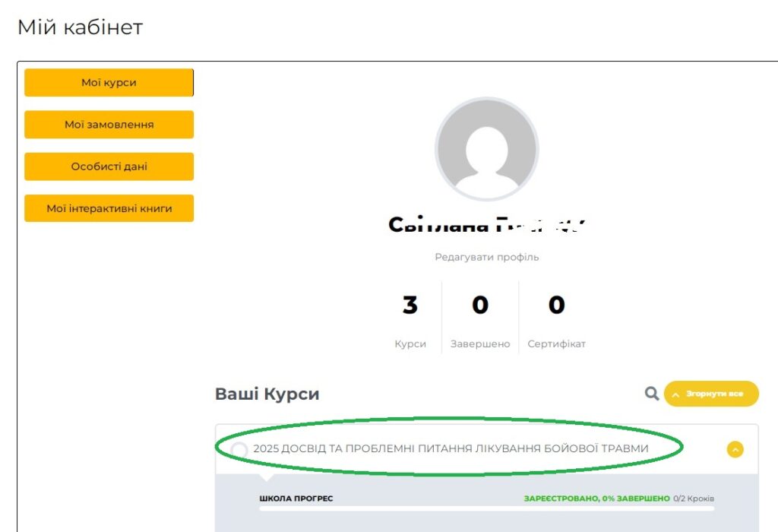Open Мої інтерактивні книги
Image resolution: width=778 pixels, height=532 pixels.
click(x=109, y=208)
